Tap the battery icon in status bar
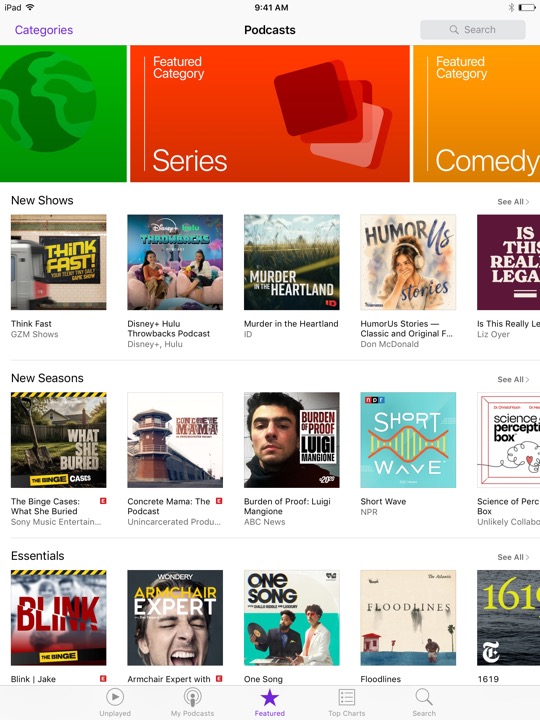This screenshot has width=540, height=720. click(x=527, y=7)
